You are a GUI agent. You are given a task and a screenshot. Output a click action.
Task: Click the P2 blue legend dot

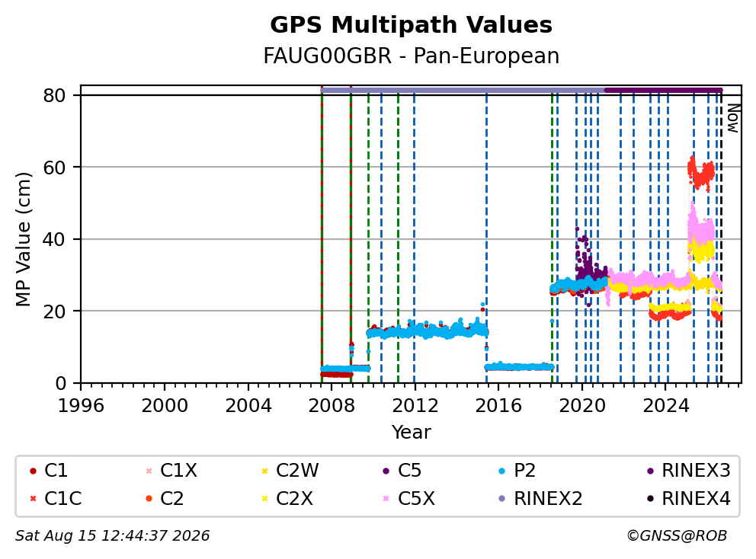tap(502, 471)
